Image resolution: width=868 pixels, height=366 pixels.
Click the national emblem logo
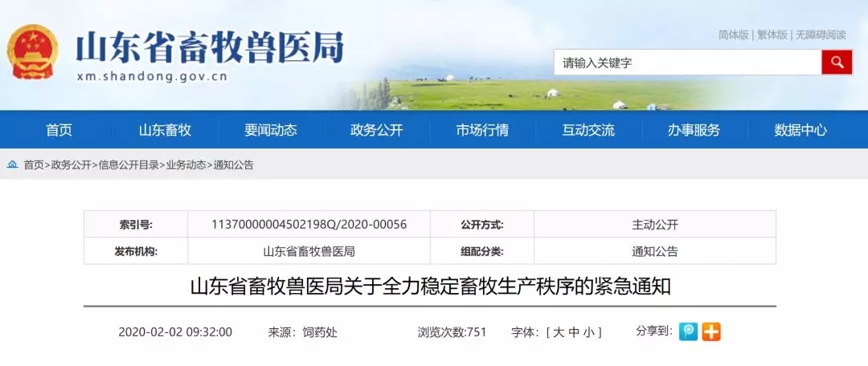coord(33,52)
